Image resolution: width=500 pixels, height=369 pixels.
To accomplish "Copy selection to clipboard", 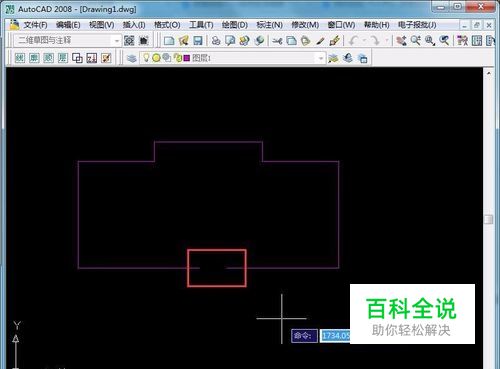I will (291, 41).
